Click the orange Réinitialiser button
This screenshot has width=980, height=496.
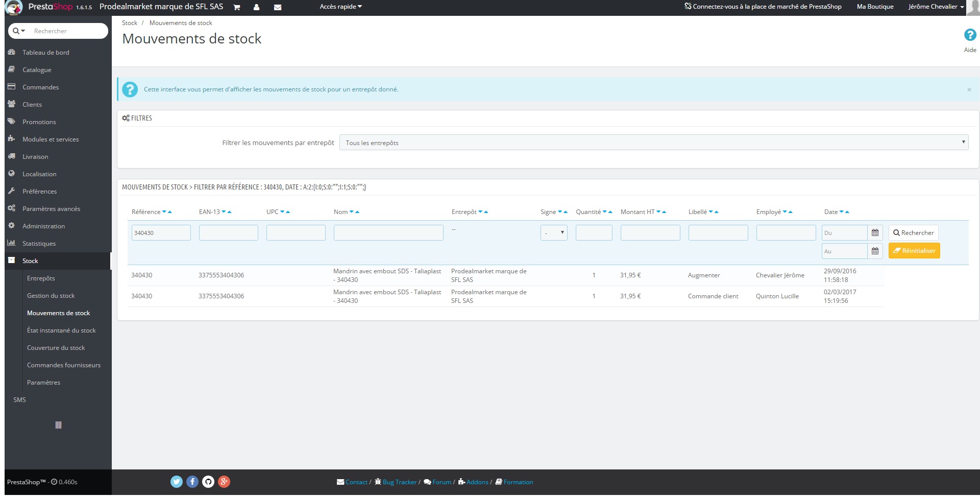[914, 251]
